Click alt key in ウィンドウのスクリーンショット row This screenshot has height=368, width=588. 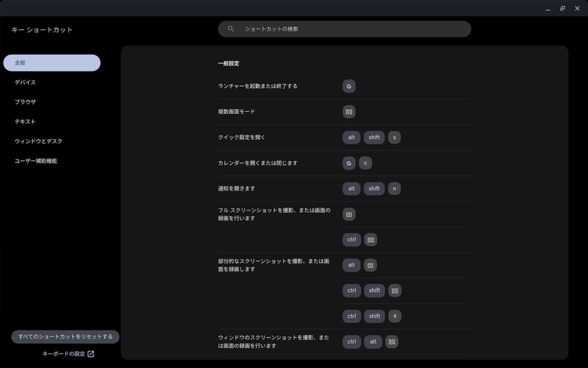pos(373,342)
